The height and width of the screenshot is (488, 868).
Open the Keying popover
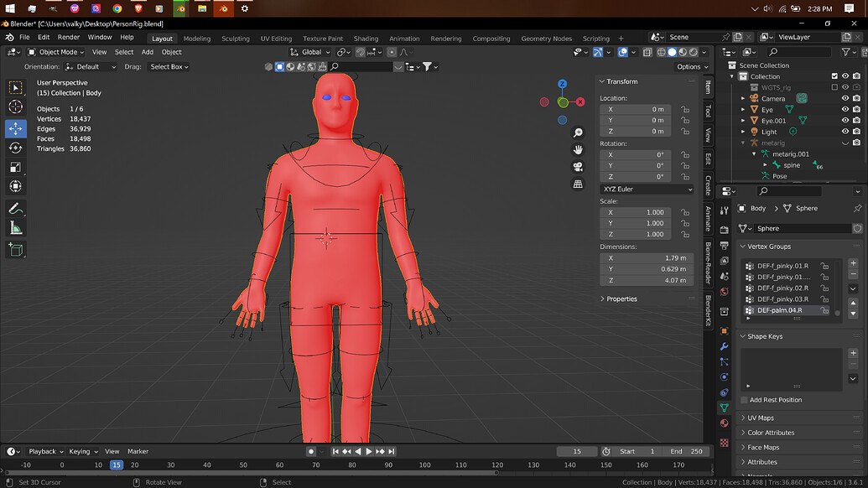[83, 451]
